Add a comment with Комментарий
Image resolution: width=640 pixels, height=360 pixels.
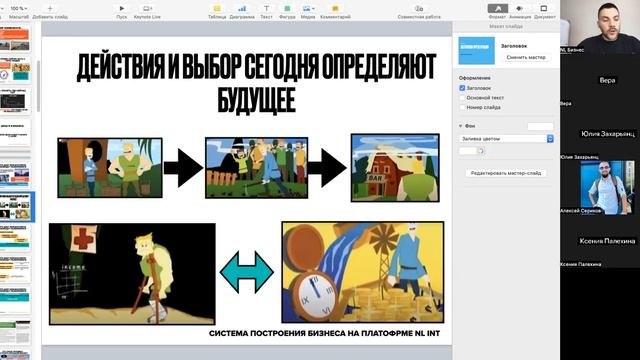tap(335, 8)
